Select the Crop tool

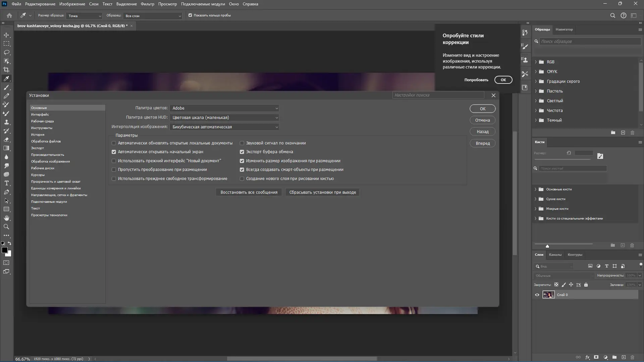[x=6, y=70]
